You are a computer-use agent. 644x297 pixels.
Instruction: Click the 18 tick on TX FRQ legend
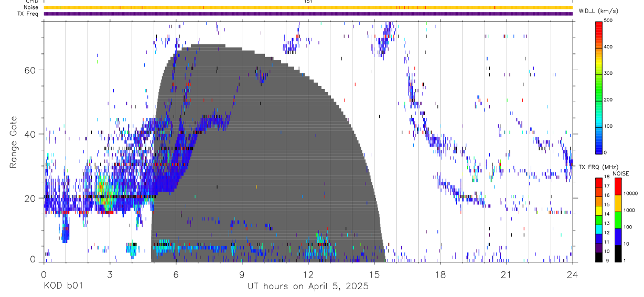point(607,178)
